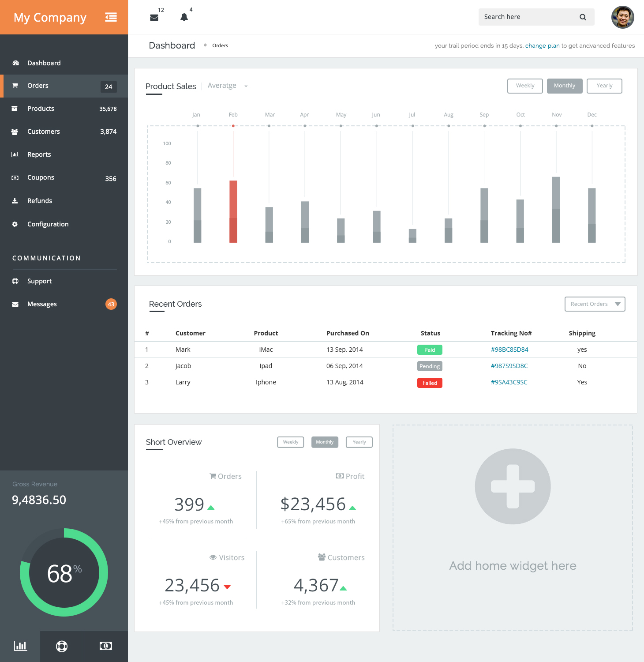This screenshot has width=644, height=662.
Task: Click the search magnifier icon
Action: pyautogui.click(x=583, y=17)
